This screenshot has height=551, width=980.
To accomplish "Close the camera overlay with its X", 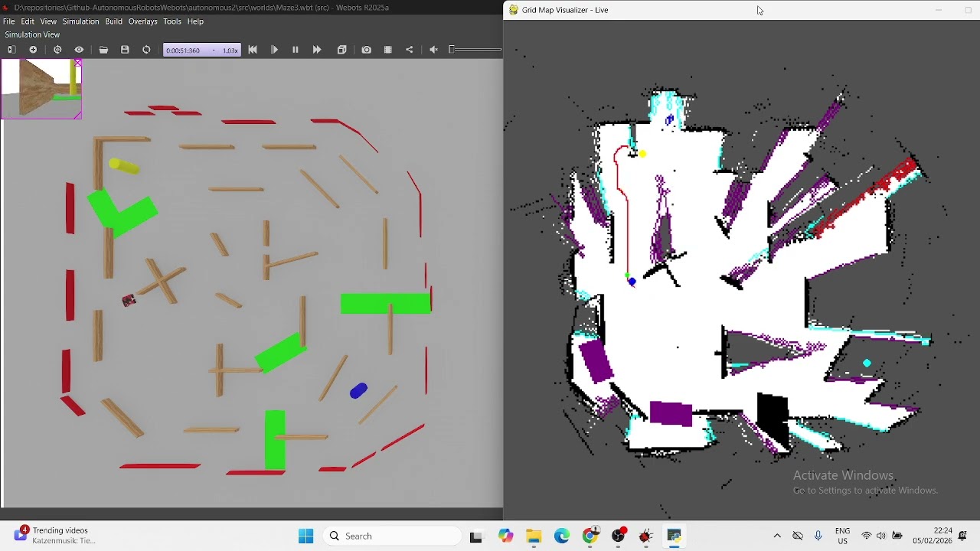I will pos(77,63).
